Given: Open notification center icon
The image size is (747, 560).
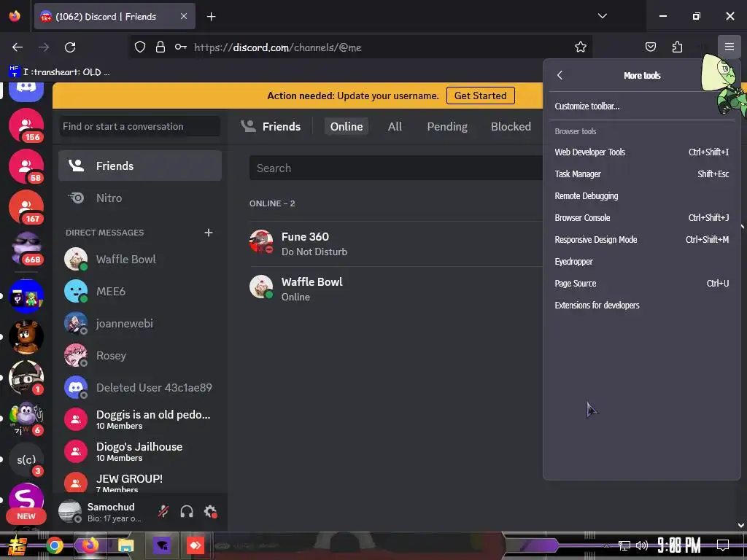Looking at the screenshot, I should 723,545.
